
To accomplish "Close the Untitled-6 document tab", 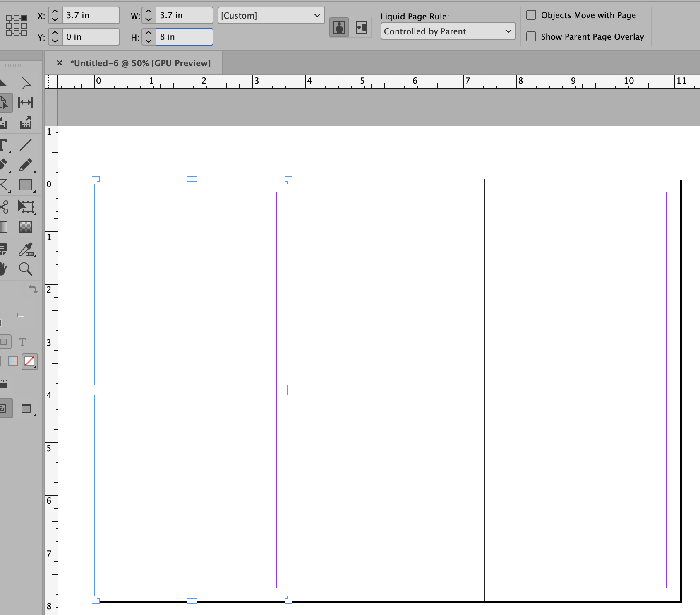I will click(x=60, y=63).
